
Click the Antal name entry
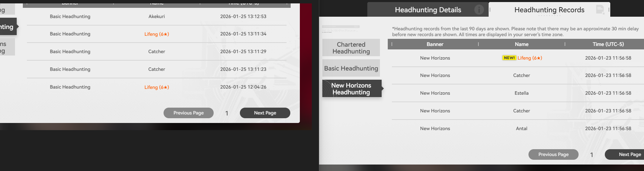[522, 128]
